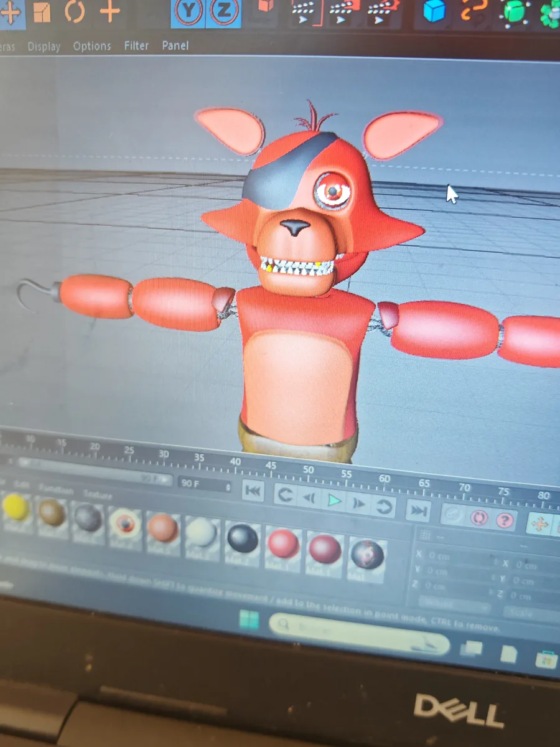Open the Microsoft Store taskbar icon

(x=546, y=659)
